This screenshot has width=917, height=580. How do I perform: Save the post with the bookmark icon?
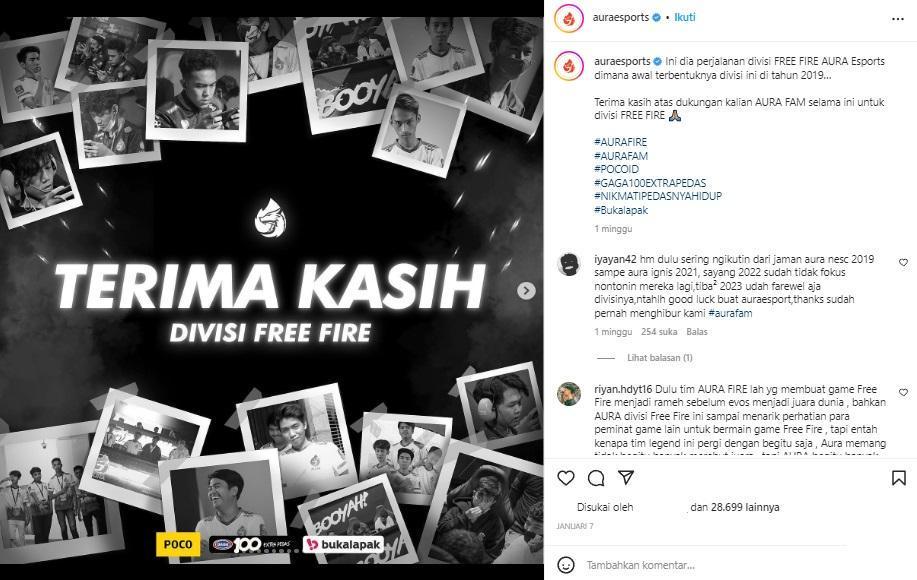pyautogui.click(x=898, y=478)
